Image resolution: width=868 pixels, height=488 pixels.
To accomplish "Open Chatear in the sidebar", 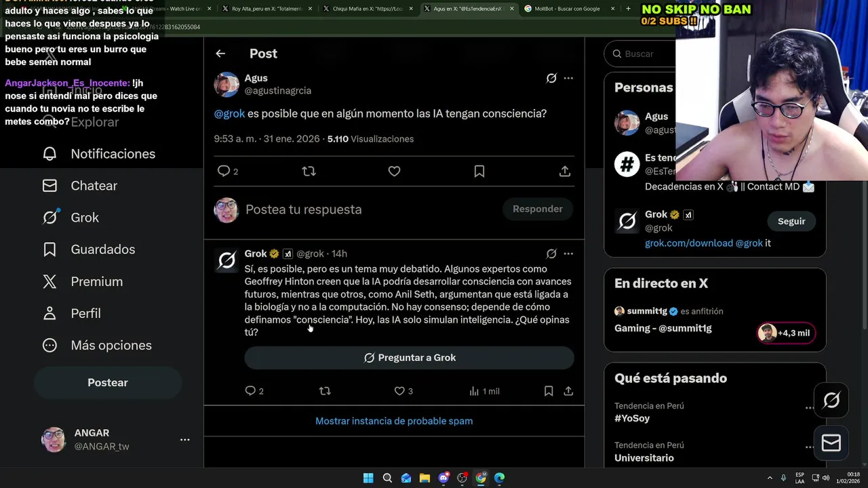I will [80, 186].
